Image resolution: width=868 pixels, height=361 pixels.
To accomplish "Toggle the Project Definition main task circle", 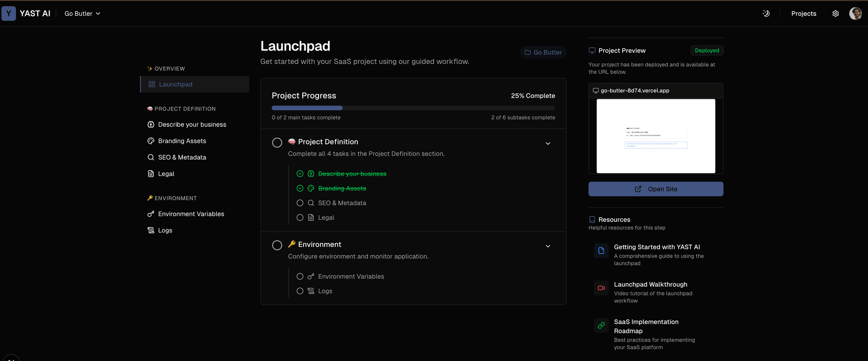I will point(277,143).
